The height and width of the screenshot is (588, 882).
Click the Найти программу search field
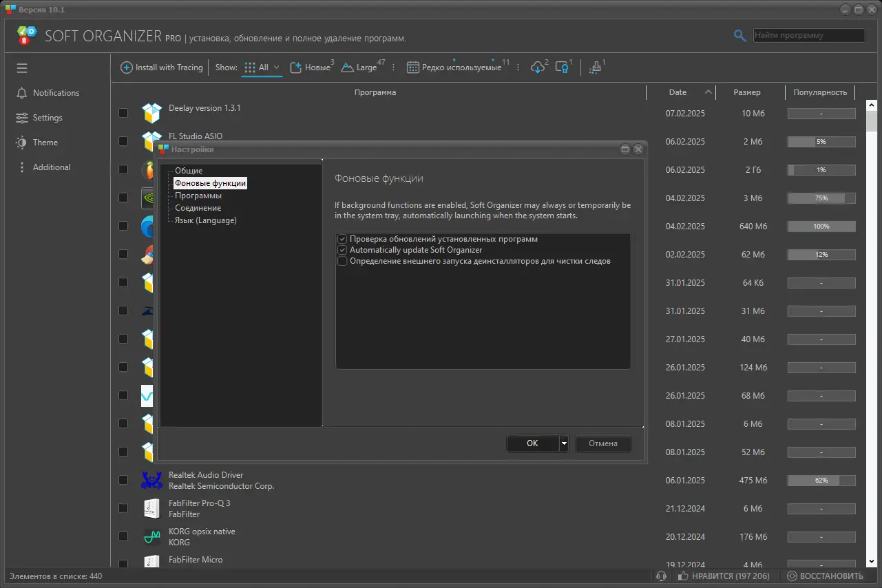tap(809, 35)
